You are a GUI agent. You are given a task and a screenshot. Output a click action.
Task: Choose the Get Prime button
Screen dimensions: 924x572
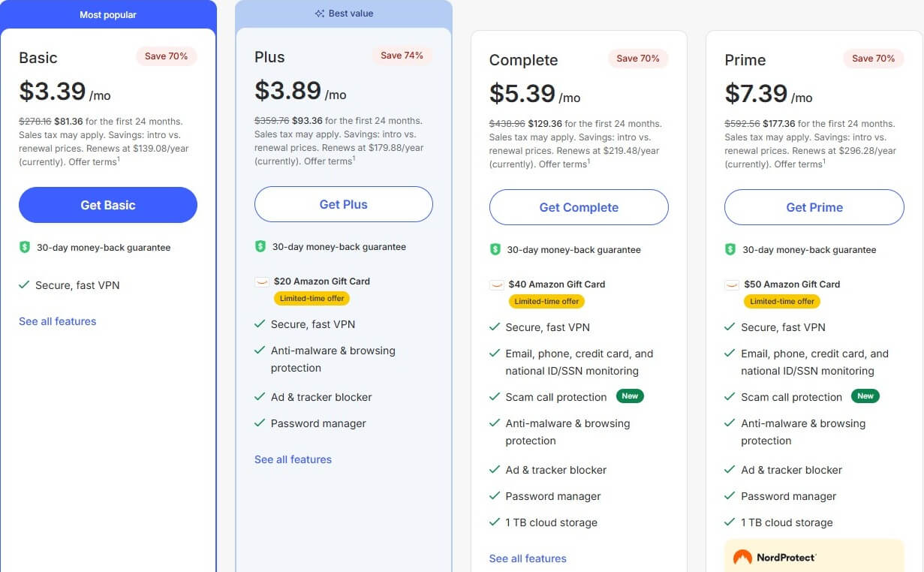coord(814,207)
